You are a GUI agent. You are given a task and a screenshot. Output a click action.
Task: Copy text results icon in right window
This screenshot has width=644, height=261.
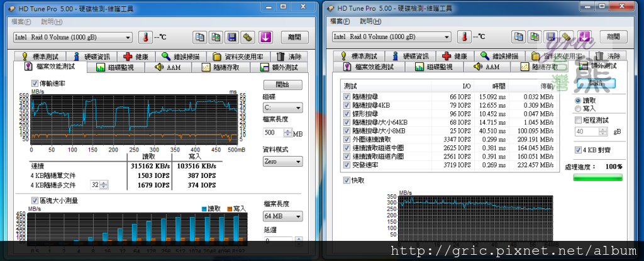coord(519,37)
